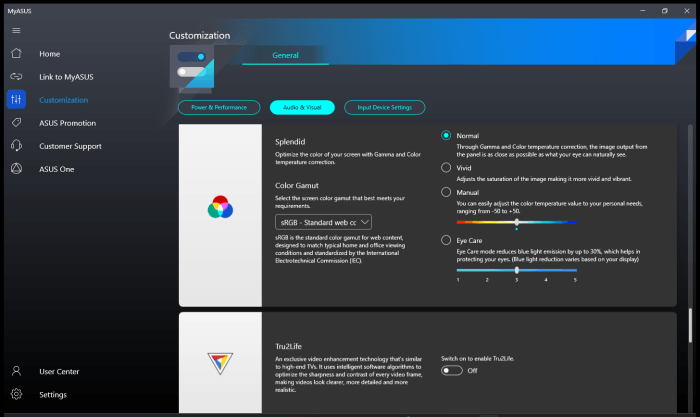Open User Center
The width and height of the screenshot is (700, 417).
tap(59, 371)
